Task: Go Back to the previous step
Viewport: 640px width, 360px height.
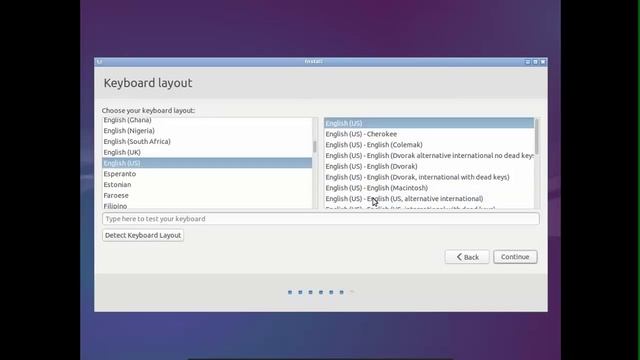Action: [x=467, y=257]
